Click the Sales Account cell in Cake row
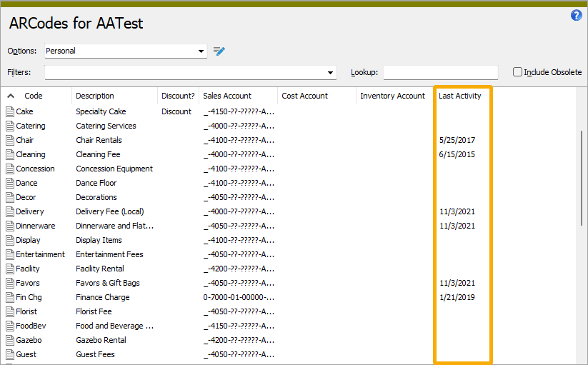Viewport: 588px width, 365px height. coord(239,111)
